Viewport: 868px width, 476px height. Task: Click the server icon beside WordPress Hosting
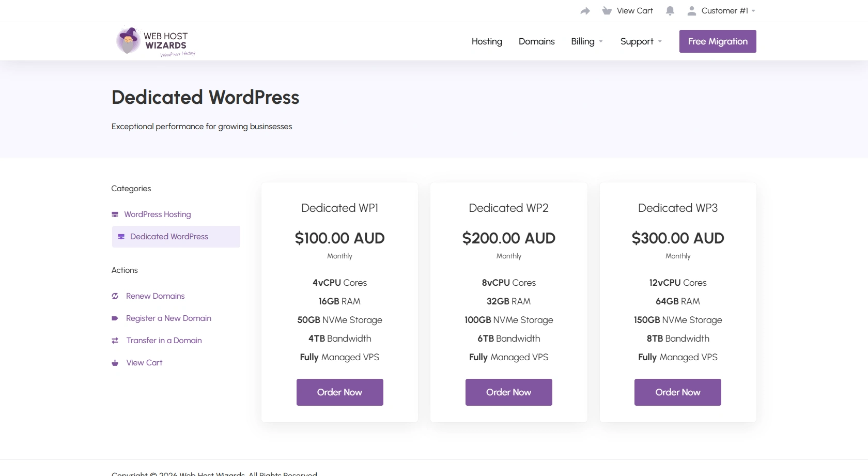[115, 214]
